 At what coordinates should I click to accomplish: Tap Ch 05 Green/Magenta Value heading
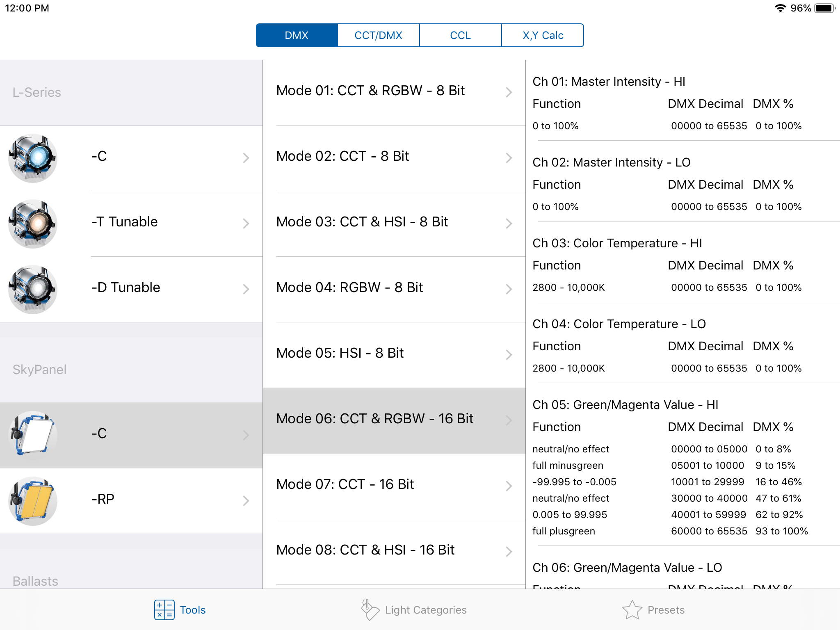(625, 405)
